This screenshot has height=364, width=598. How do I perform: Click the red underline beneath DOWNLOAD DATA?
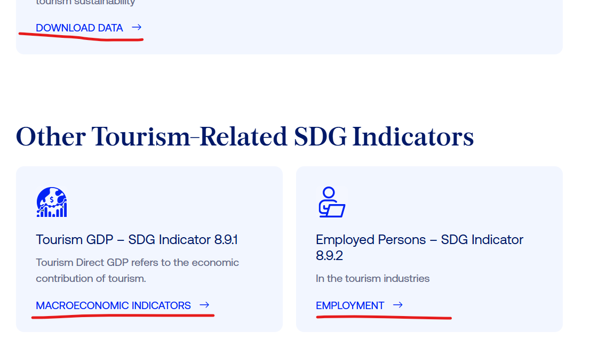coord(81,37)
